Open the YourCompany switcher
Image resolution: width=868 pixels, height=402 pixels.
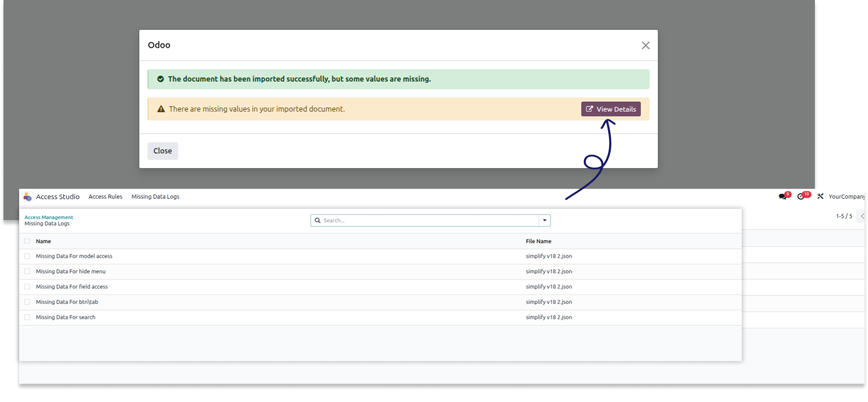pyautogui.click(x=846, y=197)
